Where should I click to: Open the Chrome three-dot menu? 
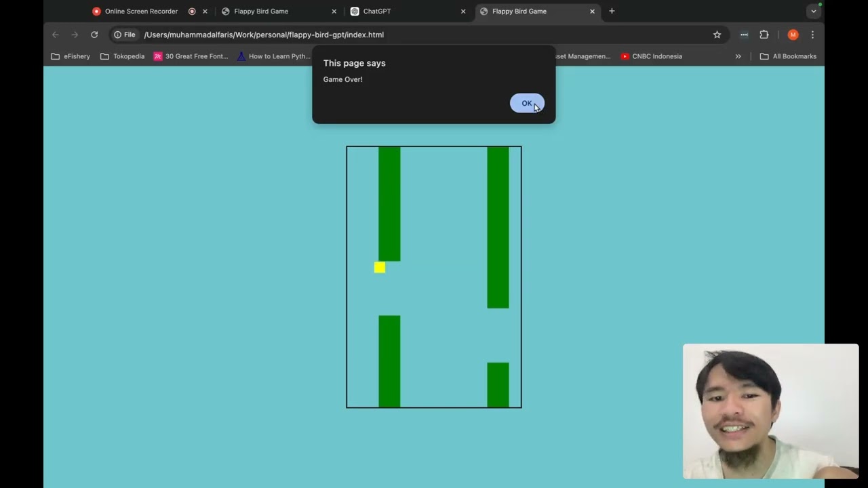pyautogui.click(x=812, y=35)
